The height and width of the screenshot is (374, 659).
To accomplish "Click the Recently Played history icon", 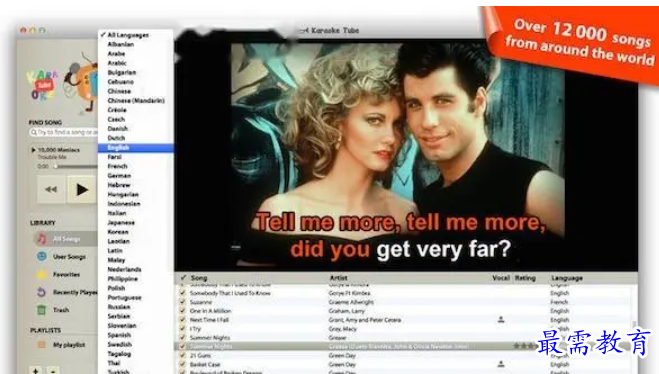I will click(x=41, y=292).
